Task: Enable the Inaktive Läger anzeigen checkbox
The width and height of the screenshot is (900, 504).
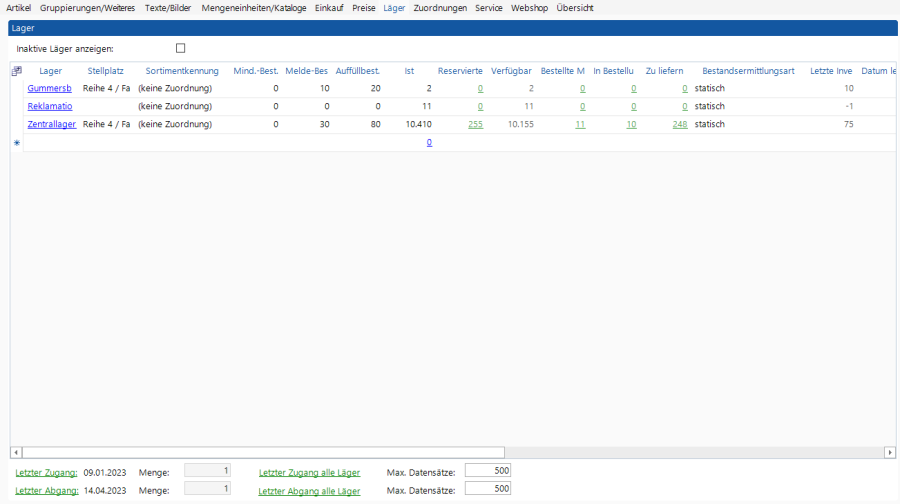Action: [x=181, y=48]
